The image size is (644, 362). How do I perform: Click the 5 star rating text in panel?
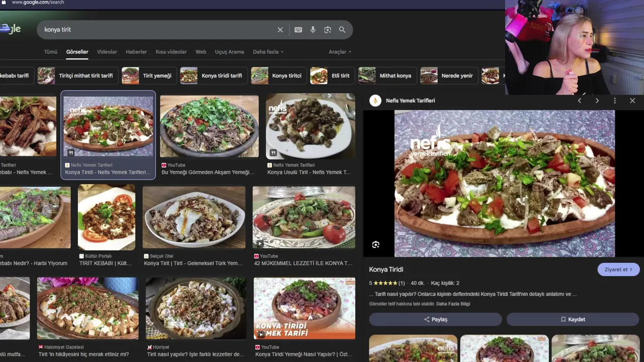[387, 283]
